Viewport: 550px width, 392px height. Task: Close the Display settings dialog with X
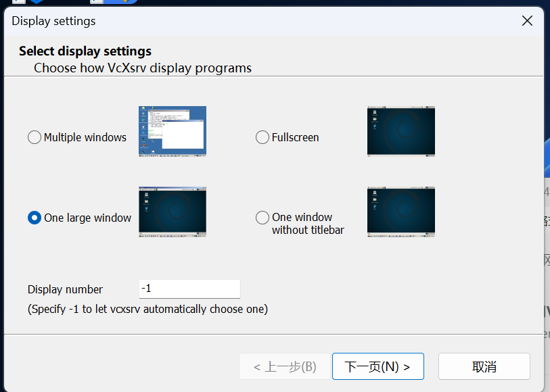coord(528,21)
